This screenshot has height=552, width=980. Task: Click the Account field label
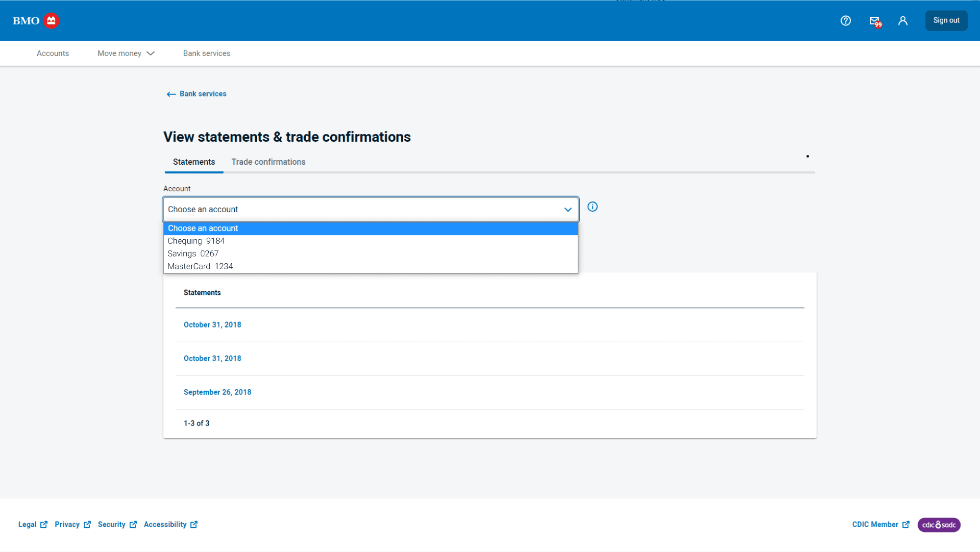[x=177, y=189]
